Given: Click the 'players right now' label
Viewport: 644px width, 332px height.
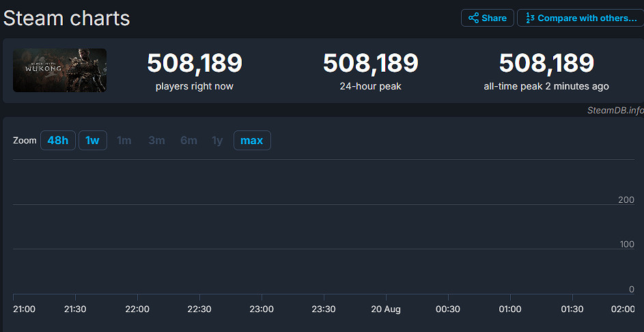Looking at the screenshot, I should click(x=194, y=87).
